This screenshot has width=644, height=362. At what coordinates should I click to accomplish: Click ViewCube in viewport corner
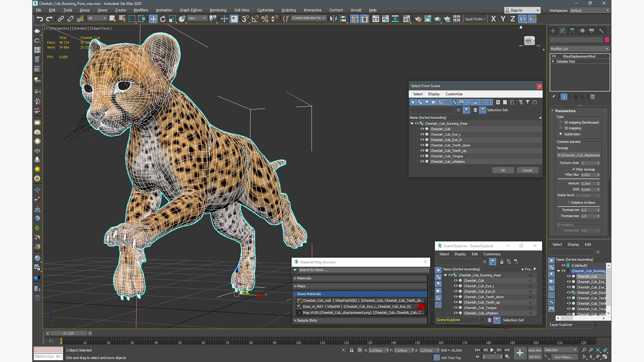pos(529,41)
